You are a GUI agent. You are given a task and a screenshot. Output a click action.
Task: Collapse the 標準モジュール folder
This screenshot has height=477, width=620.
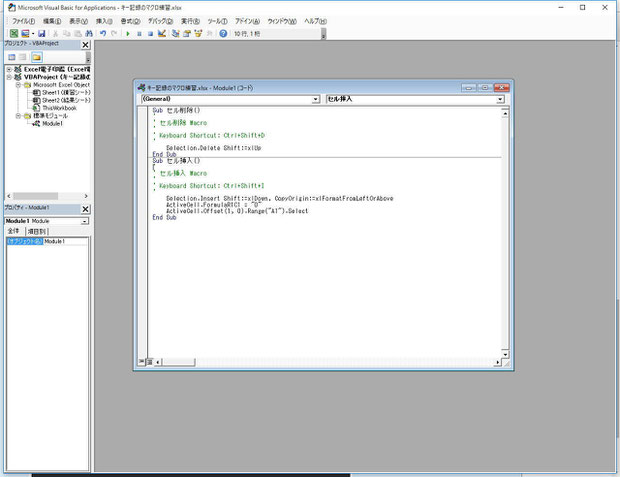pos(18,116)
